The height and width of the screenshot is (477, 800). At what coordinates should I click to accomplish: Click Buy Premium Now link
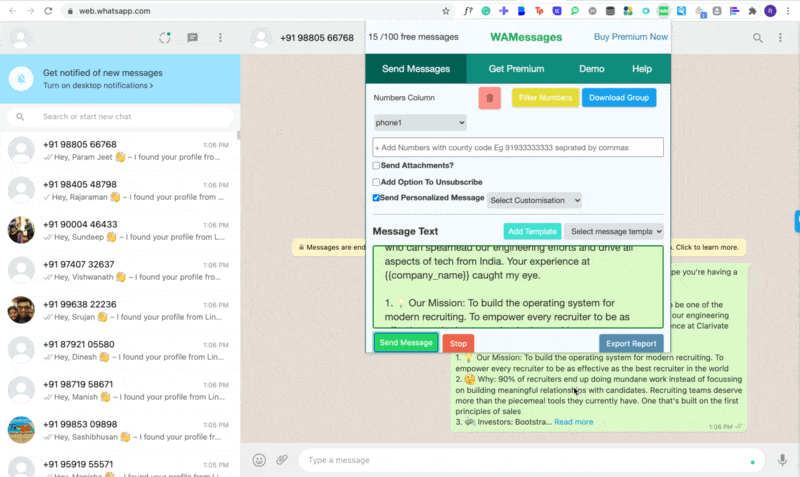pyautogui.click(x=631, y=37)
